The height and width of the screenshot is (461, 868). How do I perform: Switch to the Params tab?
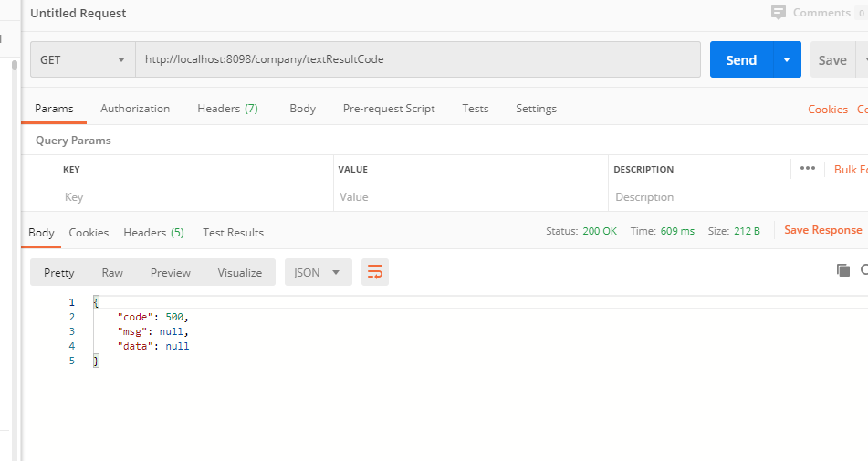[x=54, y=109]
